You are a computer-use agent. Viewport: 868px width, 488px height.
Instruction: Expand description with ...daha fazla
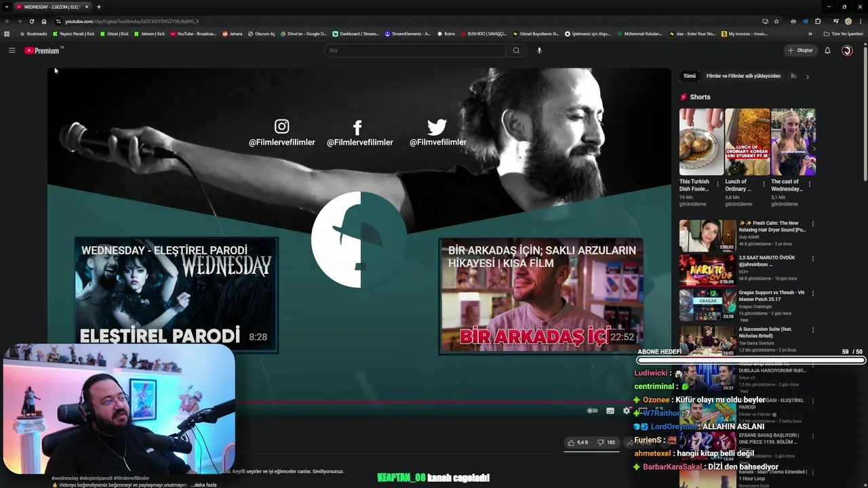pos(204,485)
